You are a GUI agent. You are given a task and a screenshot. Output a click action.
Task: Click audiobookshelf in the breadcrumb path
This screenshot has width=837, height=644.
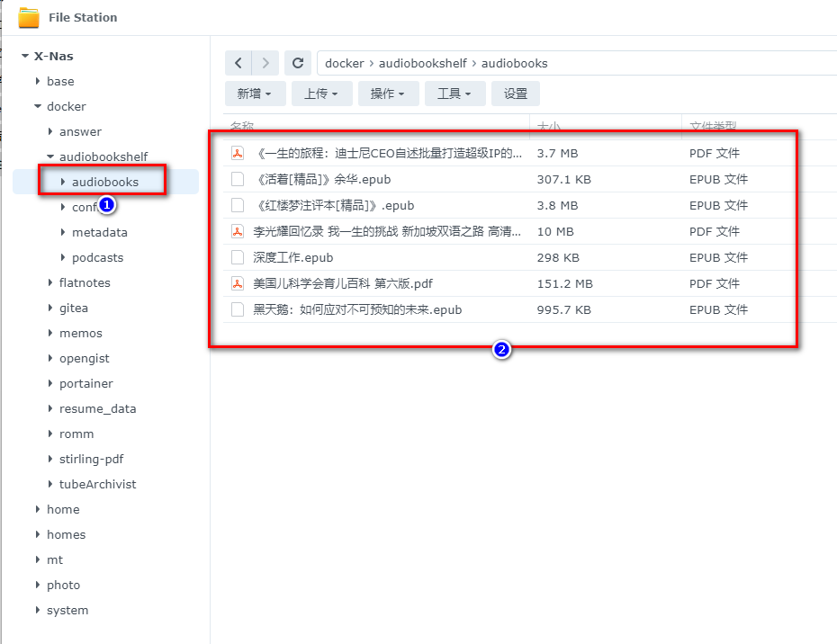(422, 64)
